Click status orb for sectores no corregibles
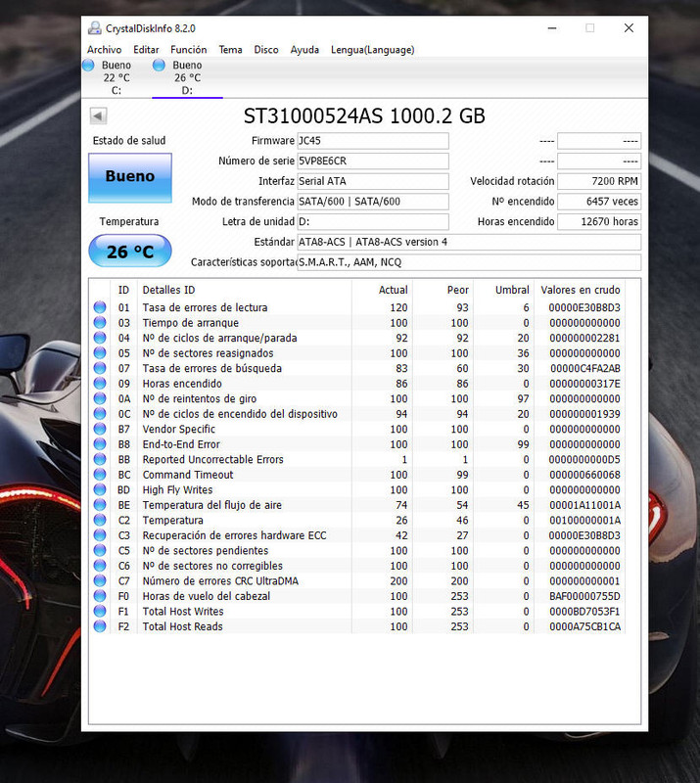 [x=100, y=566]
